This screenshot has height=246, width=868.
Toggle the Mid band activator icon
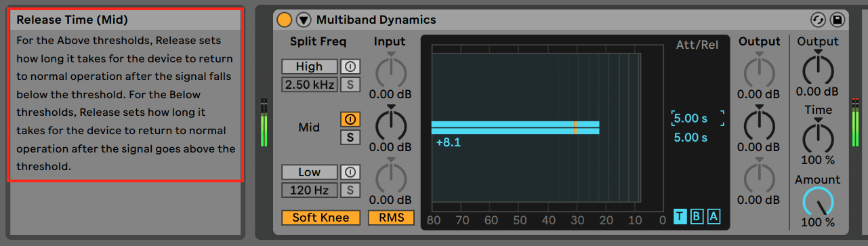pos(350,119)
